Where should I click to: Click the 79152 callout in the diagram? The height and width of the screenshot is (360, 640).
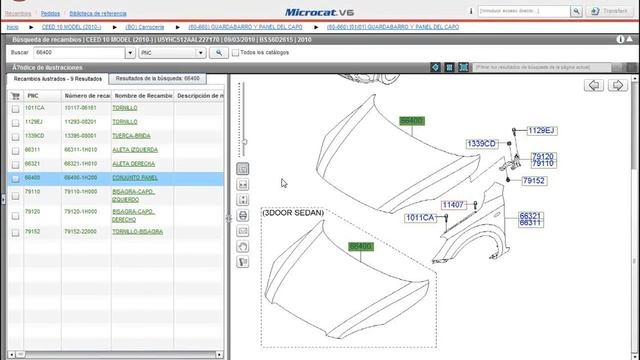coord(534,180)
